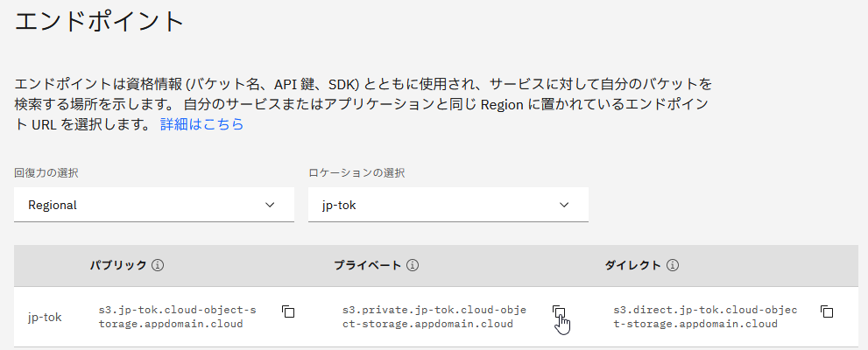Click the ロケーションの選択 label
Image resolution: width=868 pixels, height=350 pixels.
pyautogui.click(x=356, y=173)
